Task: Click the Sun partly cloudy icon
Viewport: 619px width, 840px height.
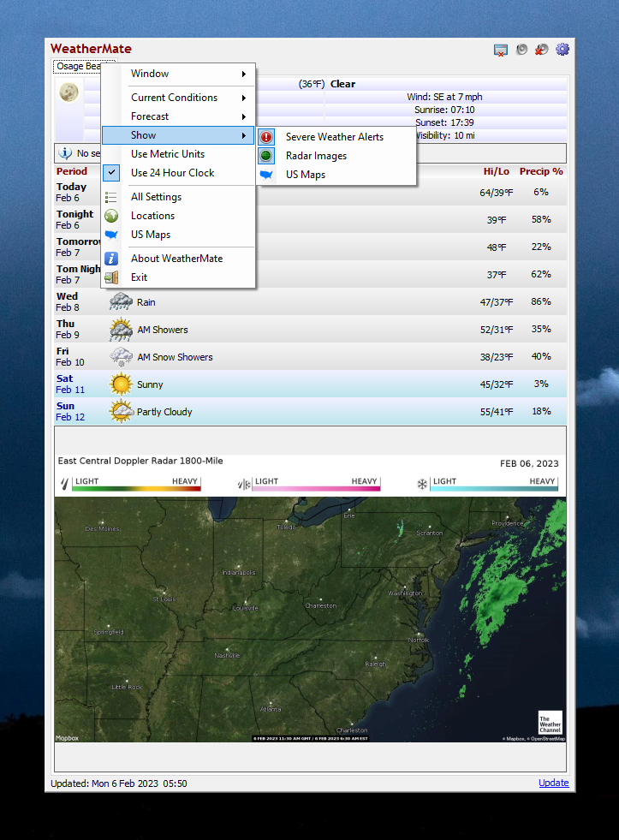Action: (x=121, y=411)
